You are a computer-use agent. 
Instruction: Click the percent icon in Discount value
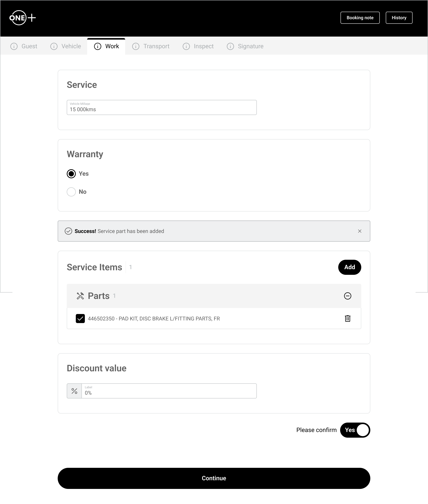[74, 391]
